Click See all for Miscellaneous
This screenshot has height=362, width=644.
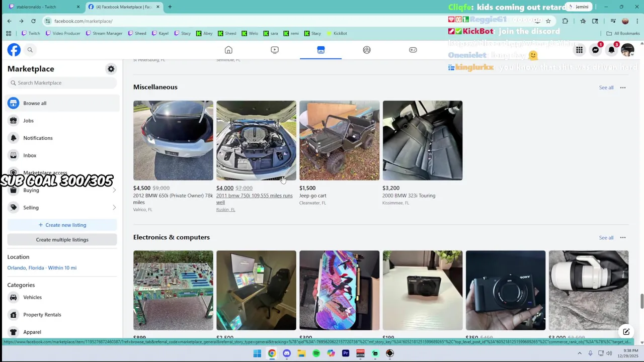click(606, 87)
